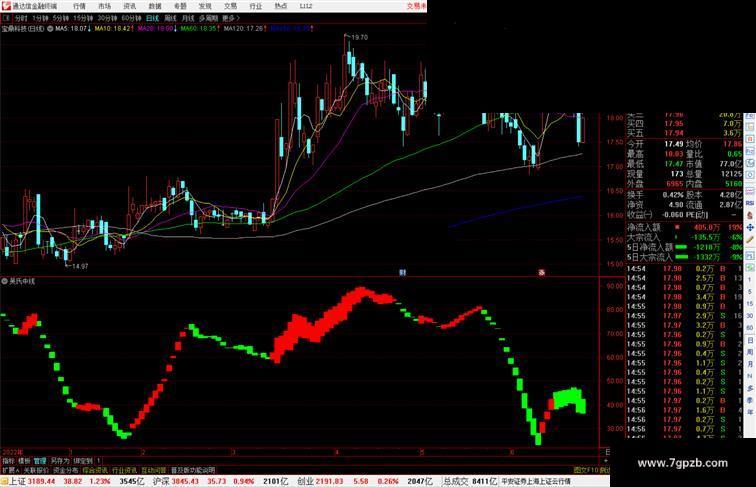Open the 数据 menu
This screenshot has height=487, width=756.
click(x=155, y=6)
